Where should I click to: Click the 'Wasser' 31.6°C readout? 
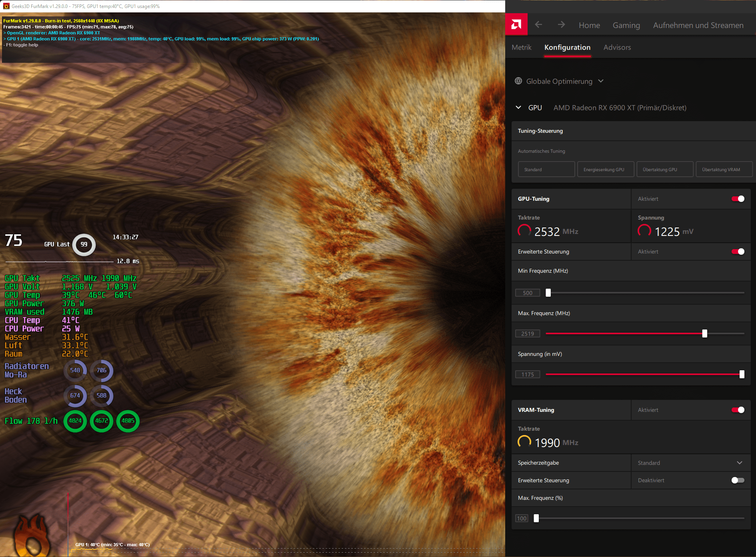46,337
